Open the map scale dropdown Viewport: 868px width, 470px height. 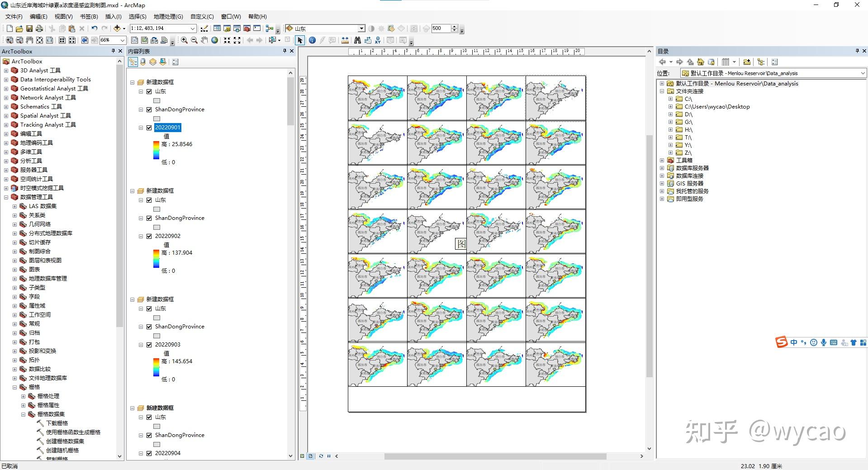point(193,28)
